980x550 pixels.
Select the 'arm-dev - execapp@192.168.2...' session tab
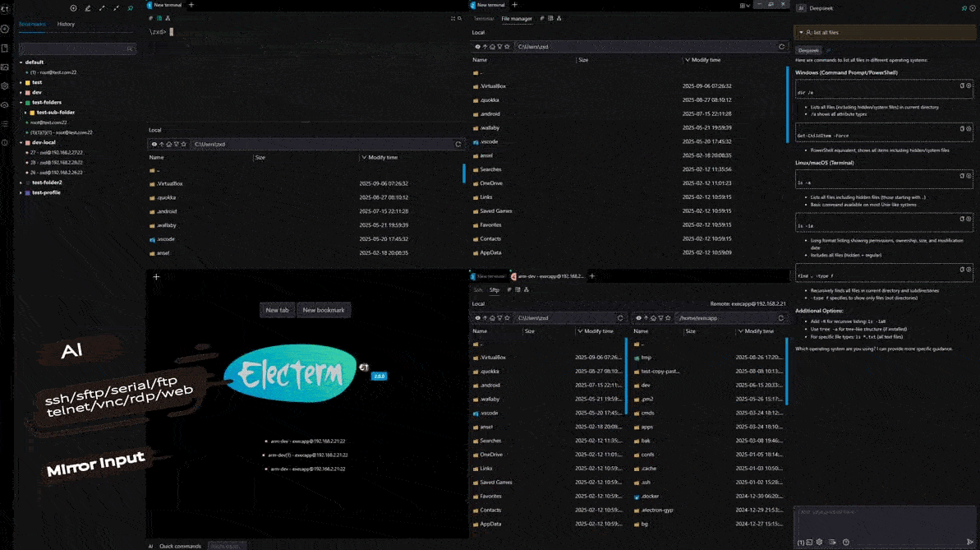(548, 276)
